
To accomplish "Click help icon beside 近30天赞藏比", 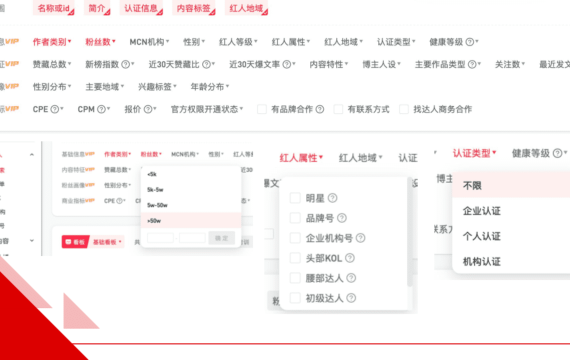I will [x=206, y=65].
